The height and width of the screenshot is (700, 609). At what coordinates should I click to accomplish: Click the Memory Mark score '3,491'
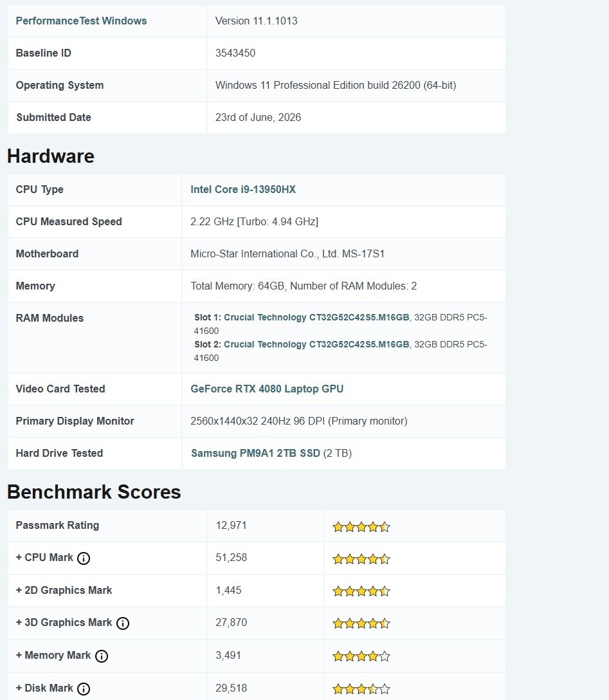tap(228, 656)
